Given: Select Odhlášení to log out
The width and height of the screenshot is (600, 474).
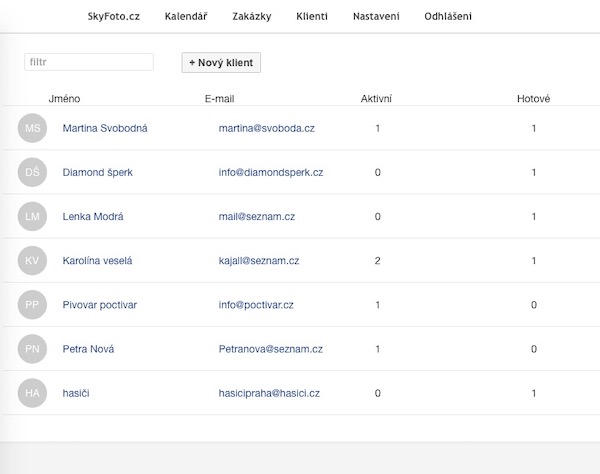Looking at the screenshot, I should point(448,16).
